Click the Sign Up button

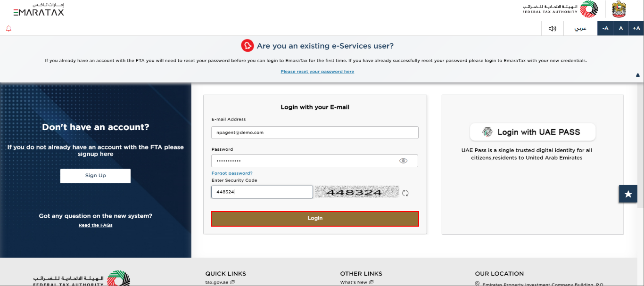[x=95, y=176]
